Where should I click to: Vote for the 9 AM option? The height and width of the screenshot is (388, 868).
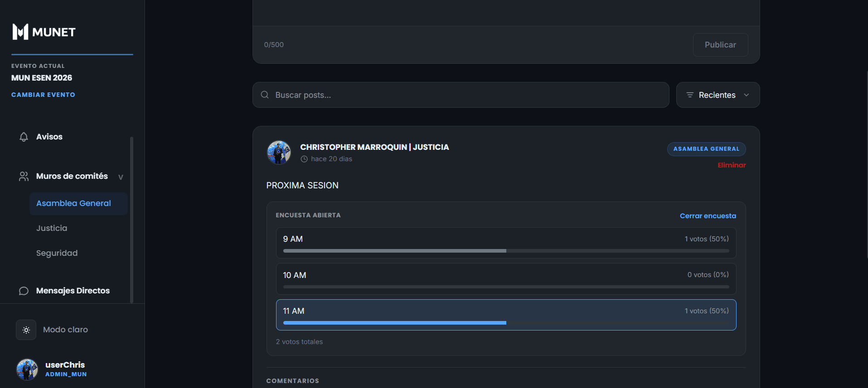(506, 243)
